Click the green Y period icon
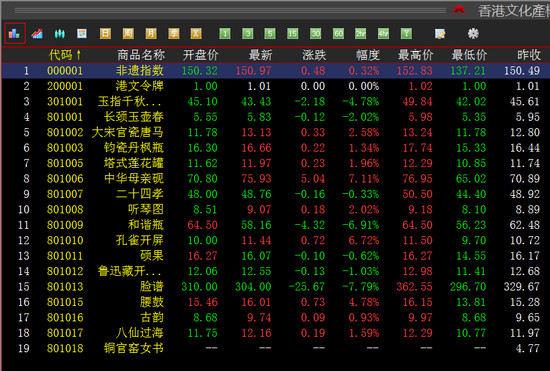Screen dimensions: 550x371 pos(406,33)
